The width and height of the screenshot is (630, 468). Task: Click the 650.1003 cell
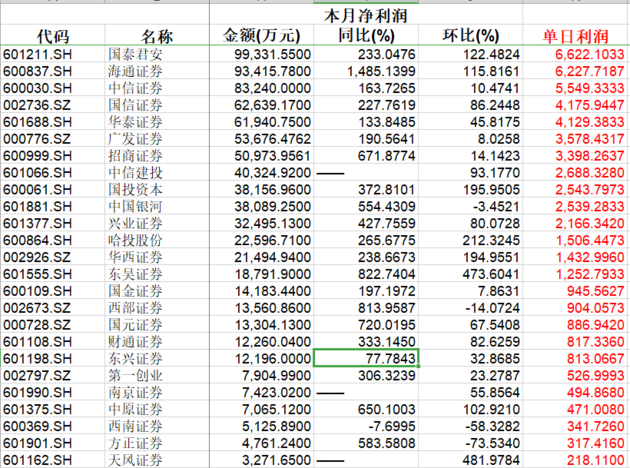(x=366, y=409)
